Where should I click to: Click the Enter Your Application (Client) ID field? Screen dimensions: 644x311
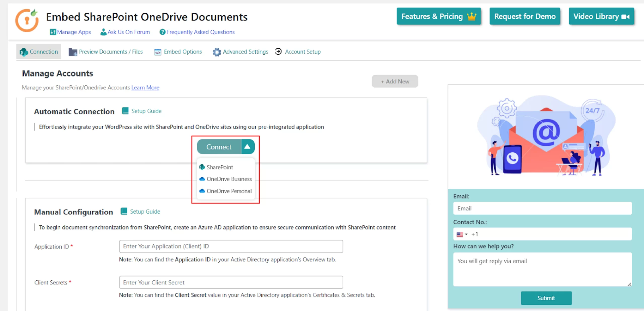(231, 246)
